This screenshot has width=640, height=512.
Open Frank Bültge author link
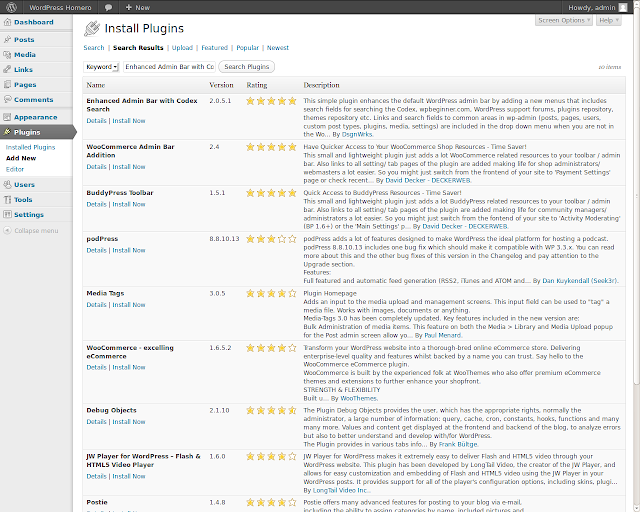click(x=458, y=444)
